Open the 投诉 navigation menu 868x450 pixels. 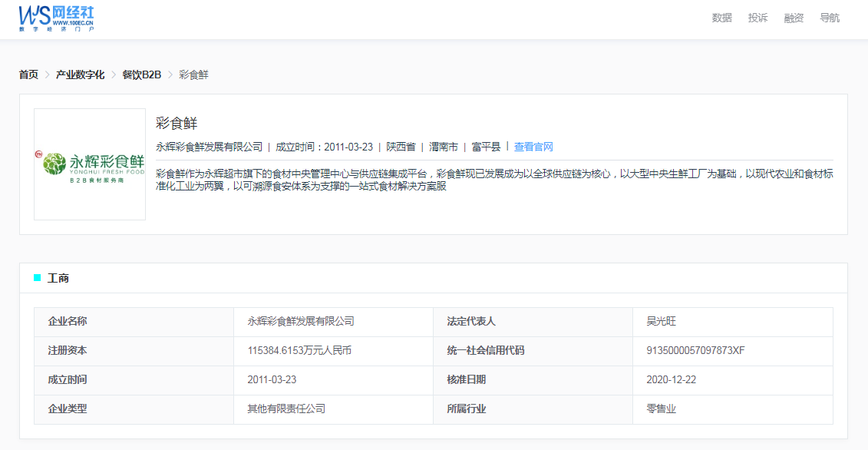[x=757, y=18]
